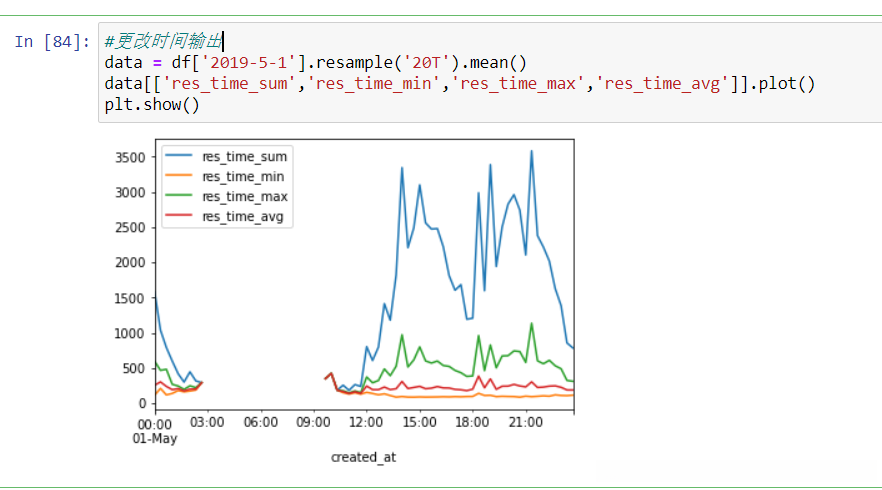Click the 2000 y-axis tick label
The image size is (882, 490).
[x=130, y=263]
